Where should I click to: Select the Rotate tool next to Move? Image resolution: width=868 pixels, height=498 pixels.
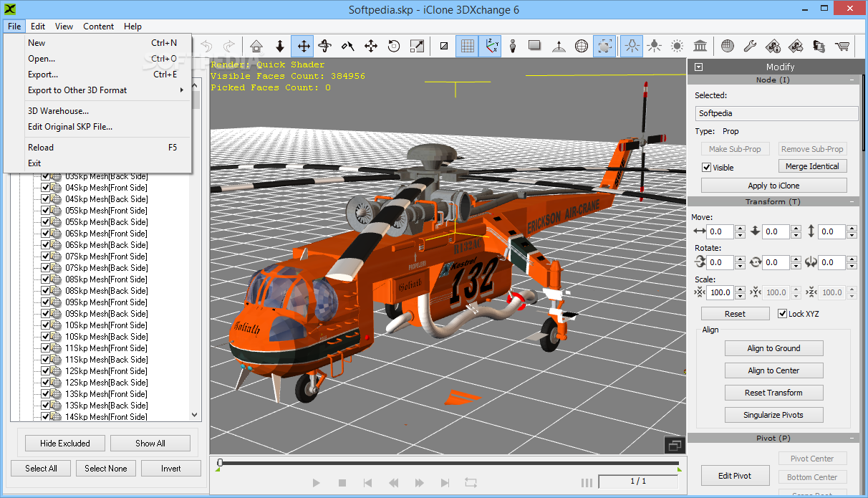(x=324, y=46)
